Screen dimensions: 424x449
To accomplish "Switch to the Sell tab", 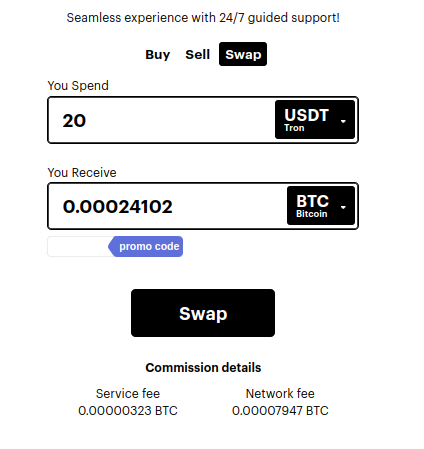I will pyautogui.click(x=197, y=54).
